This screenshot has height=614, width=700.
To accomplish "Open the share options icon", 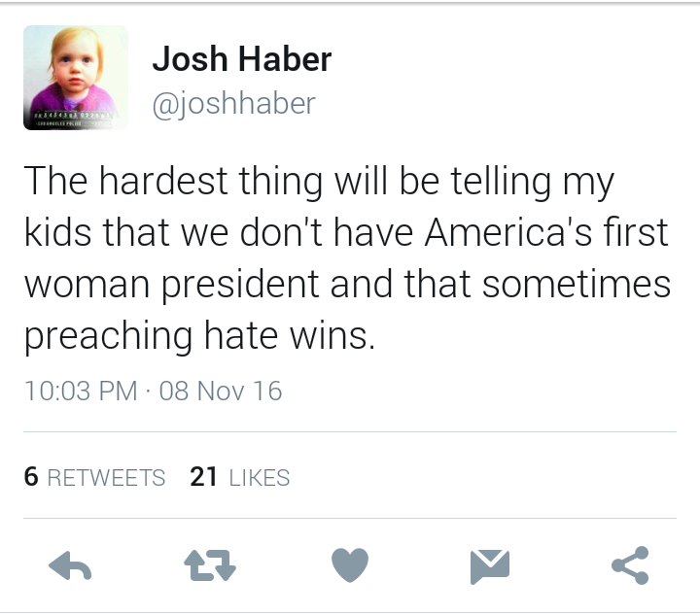I will click(630, 566).
